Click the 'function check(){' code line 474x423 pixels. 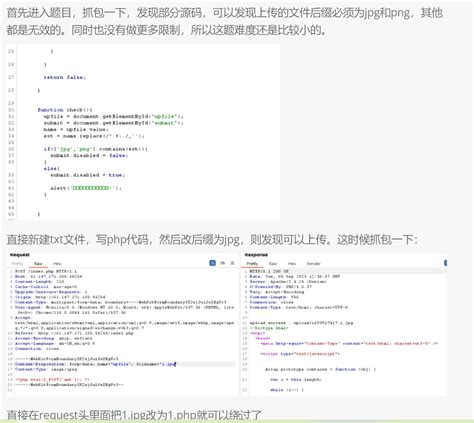(65, 110)
